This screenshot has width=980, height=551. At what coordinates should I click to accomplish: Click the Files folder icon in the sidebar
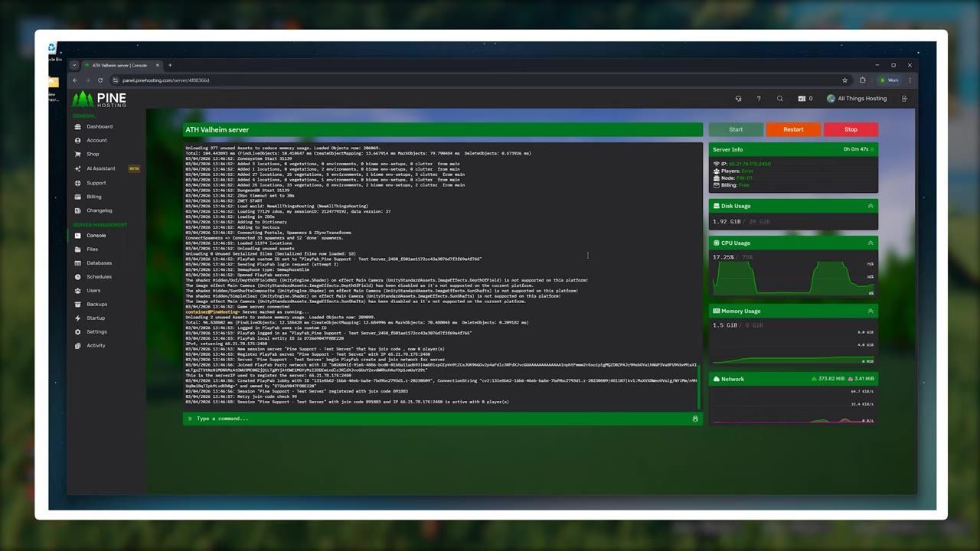pyautogui.click(x=78, y=249)
